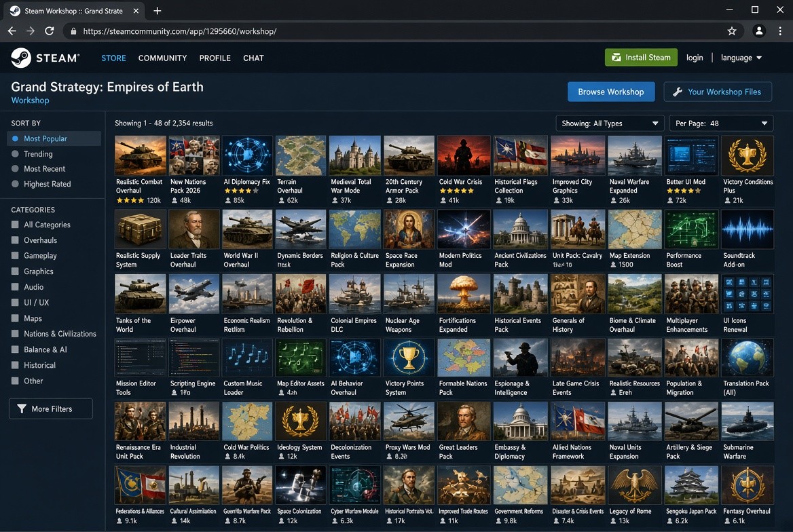Open the Ideology System laurel thumbnail
The width and height of the screenshot is (793, 532).
[300, 421]
